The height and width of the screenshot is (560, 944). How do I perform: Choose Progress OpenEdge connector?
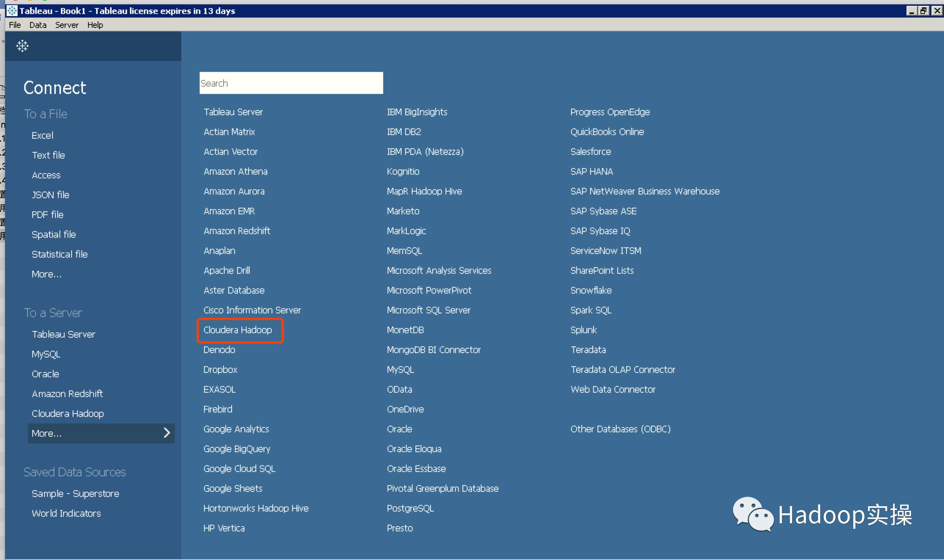[610, 112]
